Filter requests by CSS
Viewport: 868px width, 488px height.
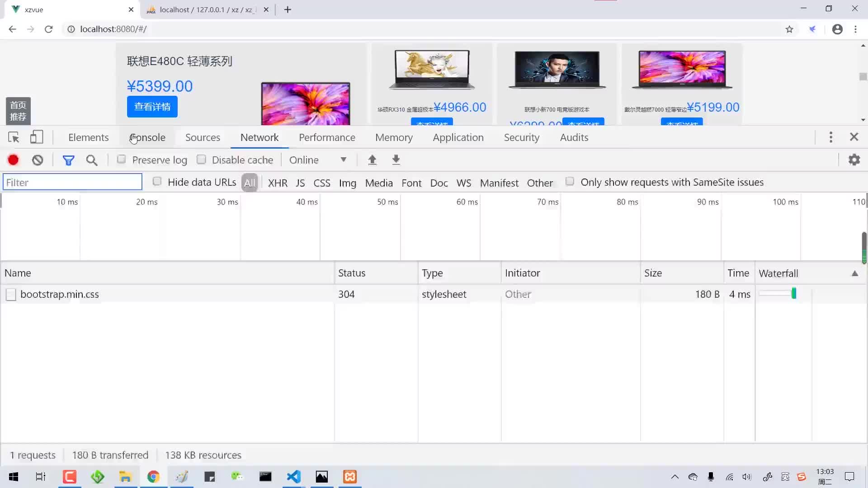pos(322,183)
